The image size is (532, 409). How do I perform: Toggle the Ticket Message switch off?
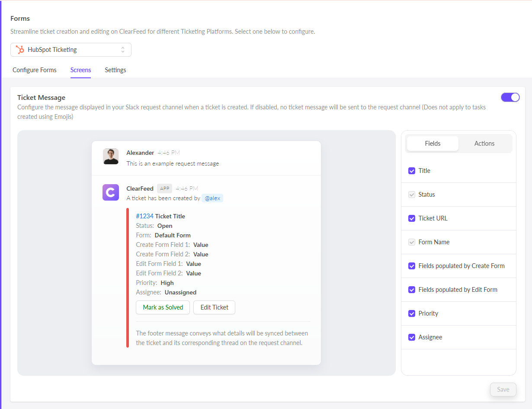pos(510,97)
